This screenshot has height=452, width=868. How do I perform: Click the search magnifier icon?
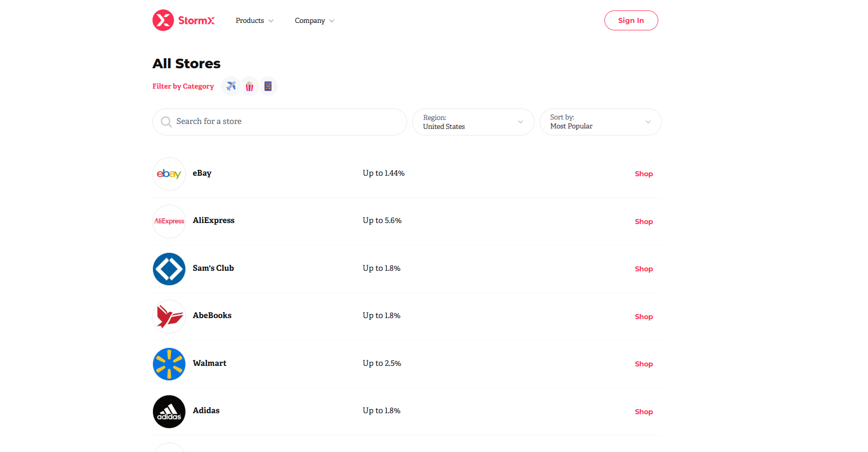166,122
